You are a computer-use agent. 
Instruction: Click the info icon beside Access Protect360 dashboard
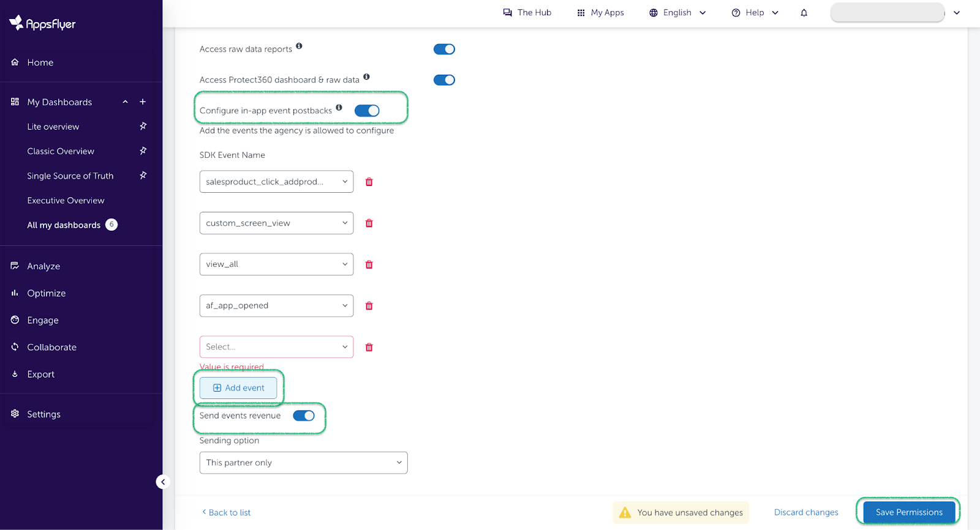coord(366,77)
